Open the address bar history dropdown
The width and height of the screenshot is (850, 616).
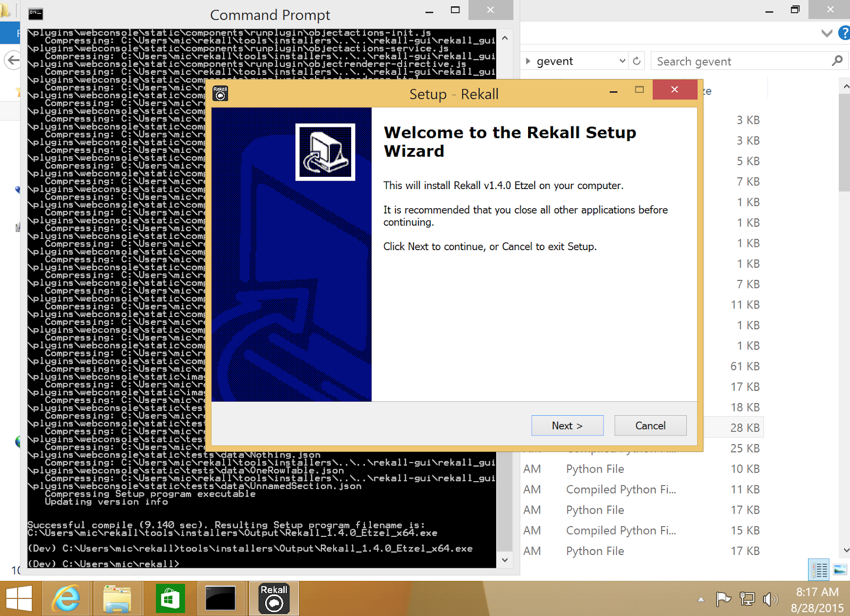click(x=623, y=61)
